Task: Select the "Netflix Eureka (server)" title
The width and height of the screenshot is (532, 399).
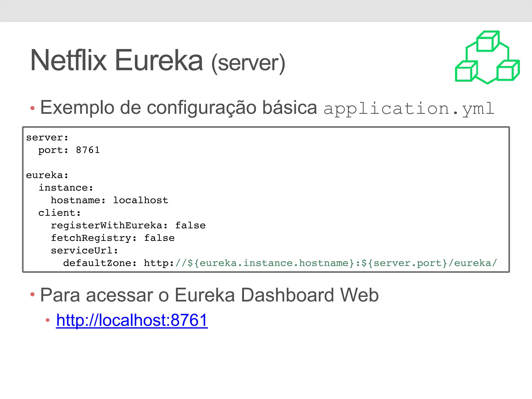Action: pos(158,61)
